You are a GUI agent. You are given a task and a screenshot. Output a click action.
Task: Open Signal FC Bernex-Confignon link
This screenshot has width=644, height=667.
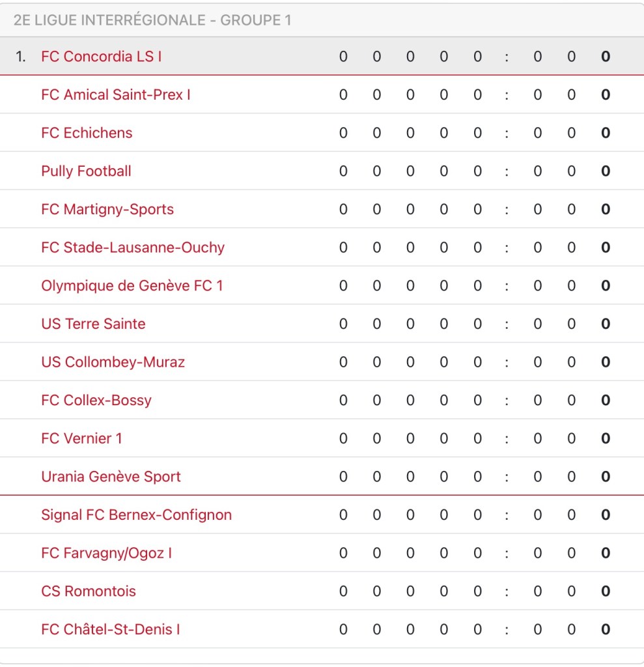(136, 515)
